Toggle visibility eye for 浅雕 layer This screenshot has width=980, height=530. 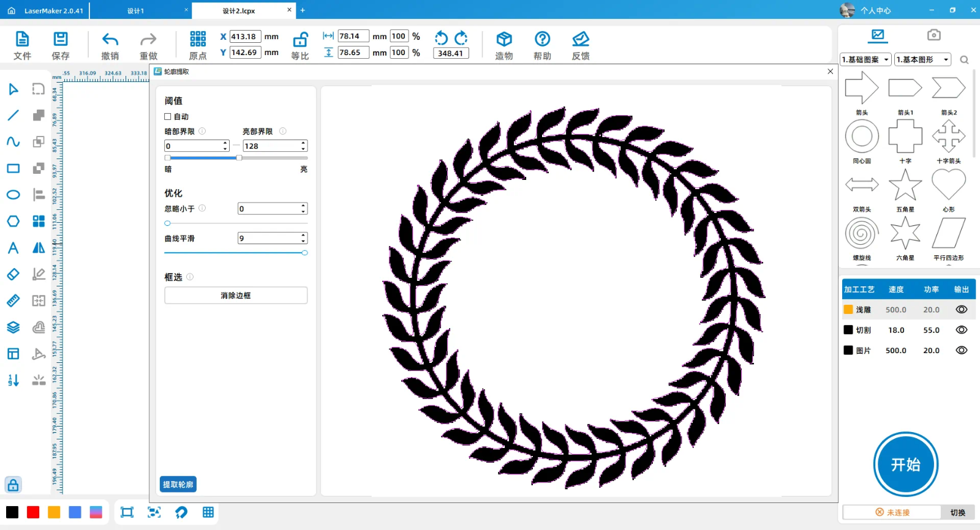pos(962,310)
